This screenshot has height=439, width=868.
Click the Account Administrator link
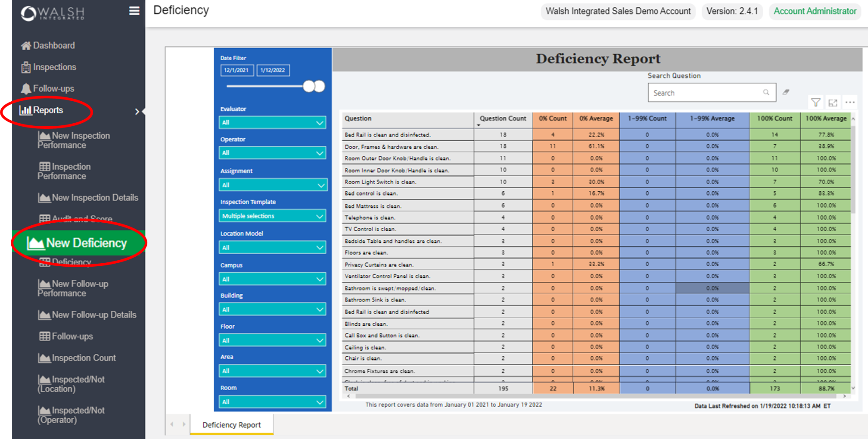814,11
